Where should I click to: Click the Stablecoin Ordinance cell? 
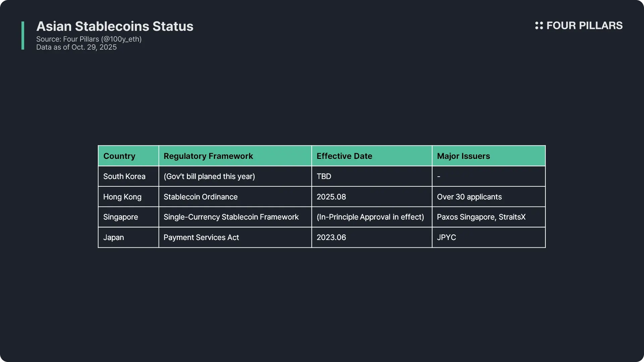tap(201, 197)
